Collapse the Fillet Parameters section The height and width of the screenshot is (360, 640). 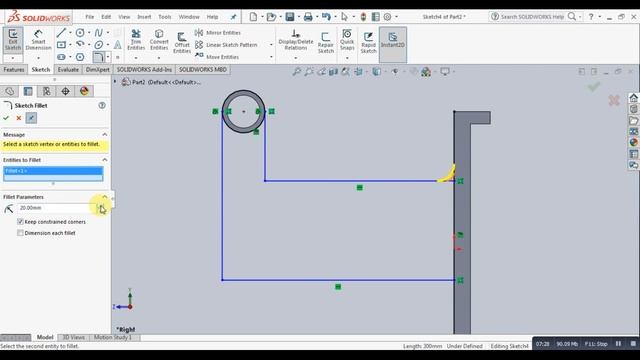pyautogui.click(x=104, y=197)
